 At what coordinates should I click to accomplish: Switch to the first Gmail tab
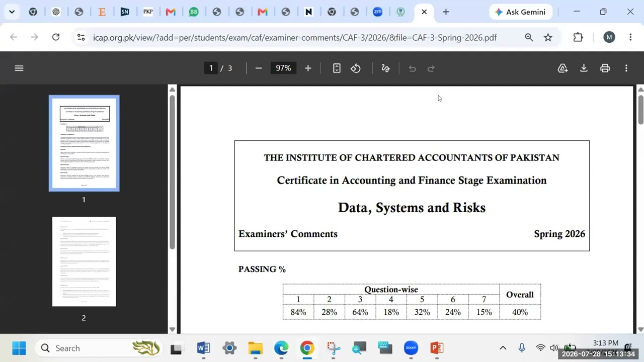coord(171,12)
